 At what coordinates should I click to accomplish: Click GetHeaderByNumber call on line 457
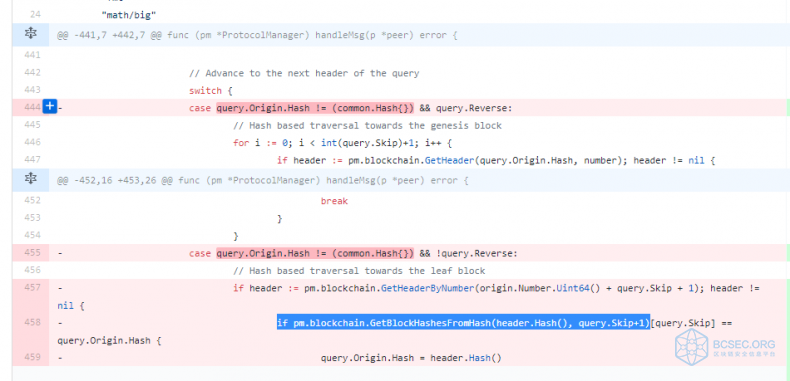coord(427,289)
